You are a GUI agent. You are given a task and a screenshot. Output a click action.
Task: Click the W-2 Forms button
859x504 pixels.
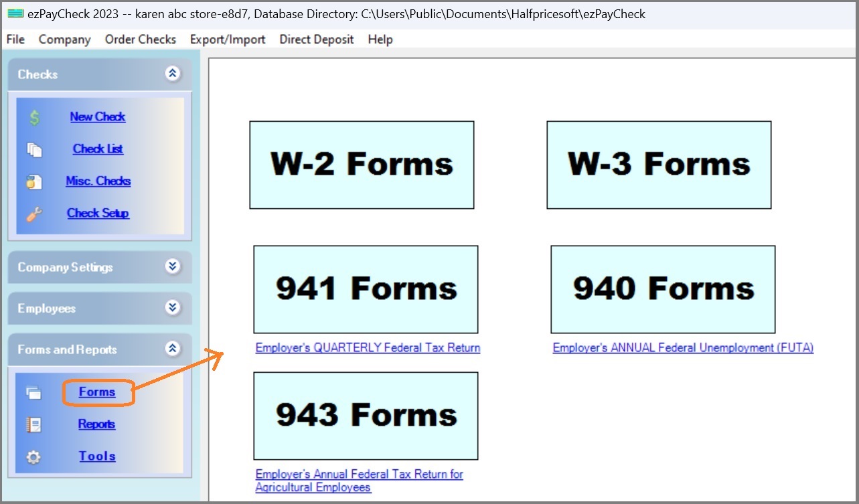[x=362, y=165]
